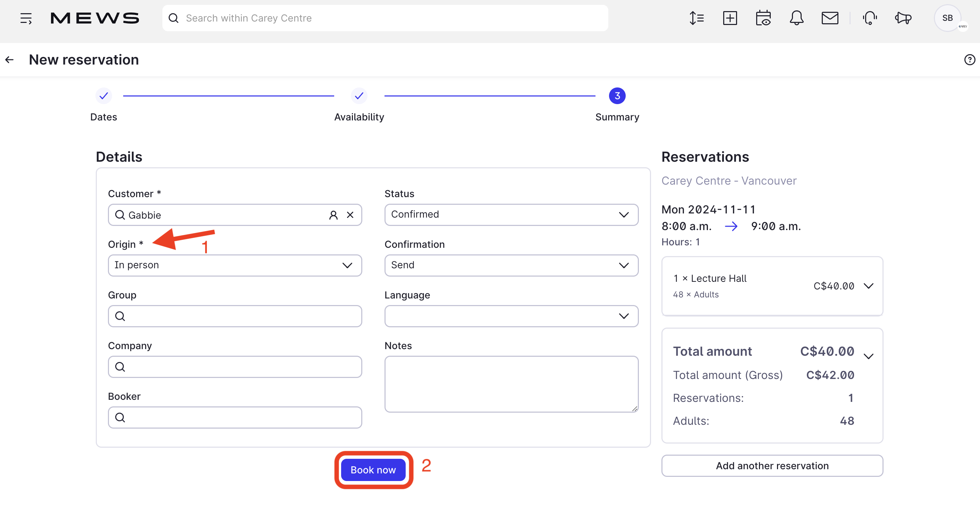The image size is (980, 506).
Task: Click Add another reservation button
Action: [x=772, y=466]
